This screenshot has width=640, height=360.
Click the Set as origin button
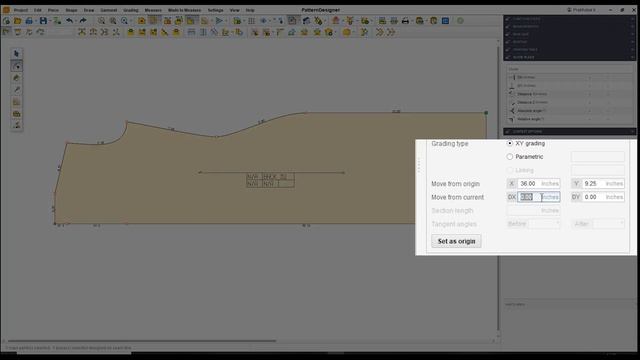(x=456, y=241)
